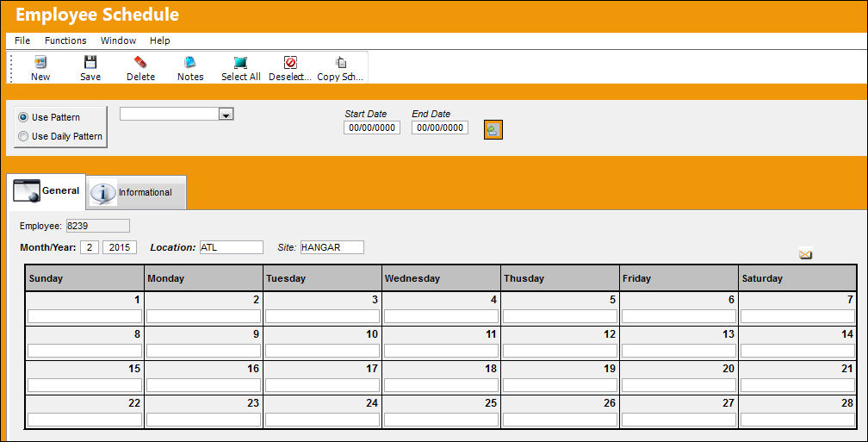Click the End Date field
The height and width of the screenshot is (442, 868).
[x=440, y=128]
